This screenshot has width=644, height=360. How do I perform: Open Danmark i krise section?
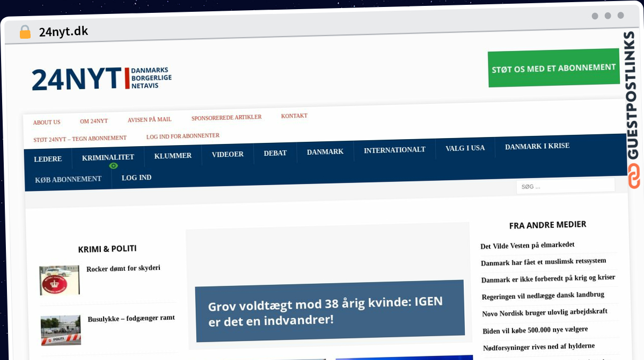click(537, 146)
